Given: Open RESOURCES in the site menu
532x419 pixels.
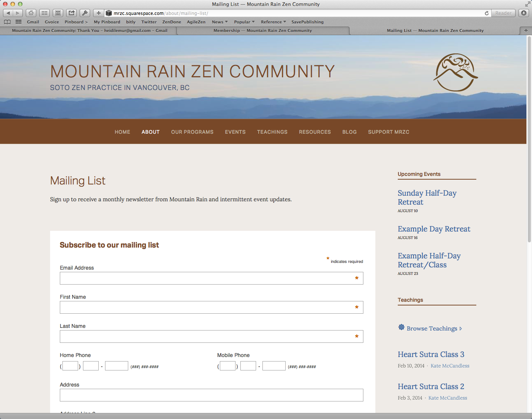Looking at the screenshot, I should coord(315,132).
